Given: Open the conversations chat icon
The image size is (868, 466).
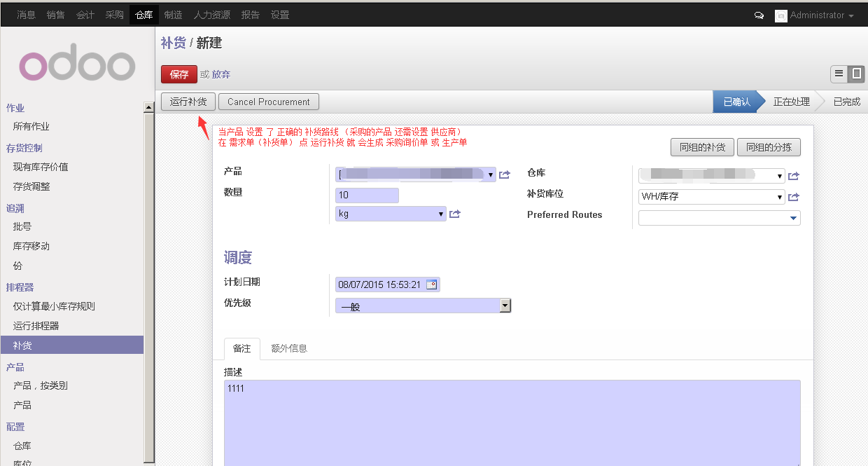Looking at the screenshot, I should [x=759, y=15].
